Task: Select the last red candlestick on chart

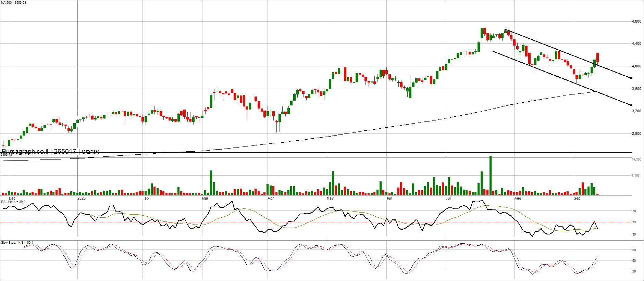Action: [x=597, y=58]
